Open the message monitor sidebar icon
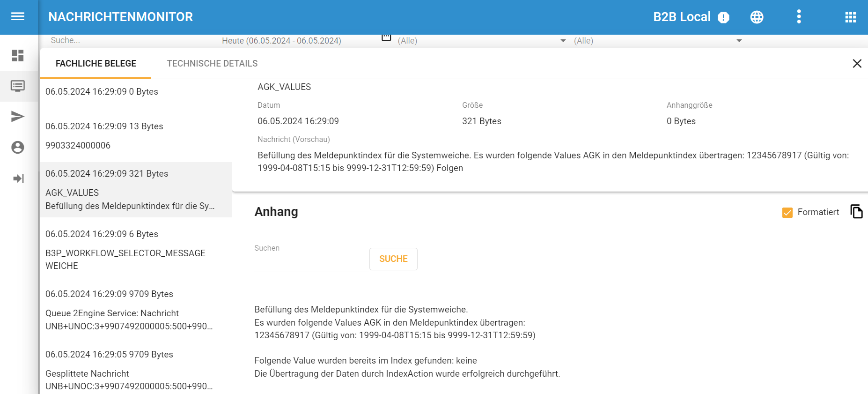The image size is (868, 394). [18, 86]
